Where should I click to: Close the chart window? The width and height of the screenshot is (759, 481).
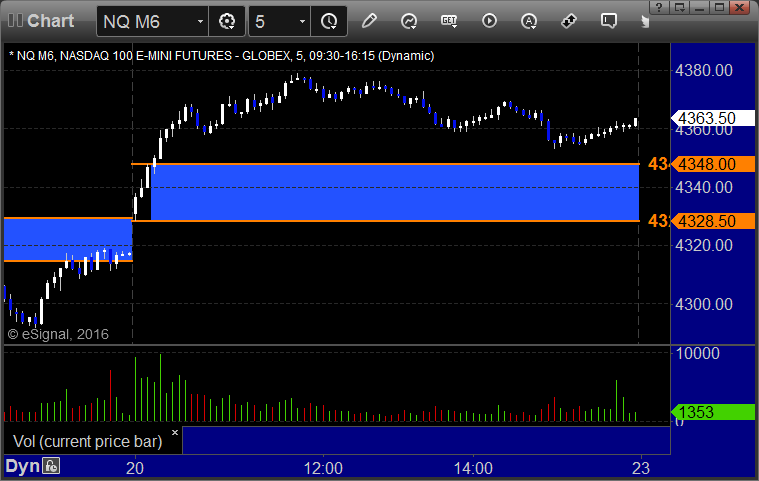click(x=740, y=7)
